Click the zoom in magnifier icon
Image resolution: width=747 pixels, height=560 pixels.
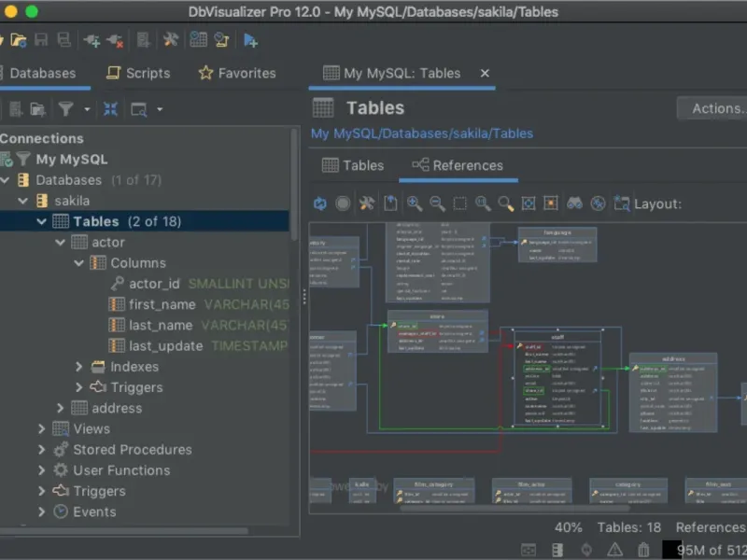point(414,203)
